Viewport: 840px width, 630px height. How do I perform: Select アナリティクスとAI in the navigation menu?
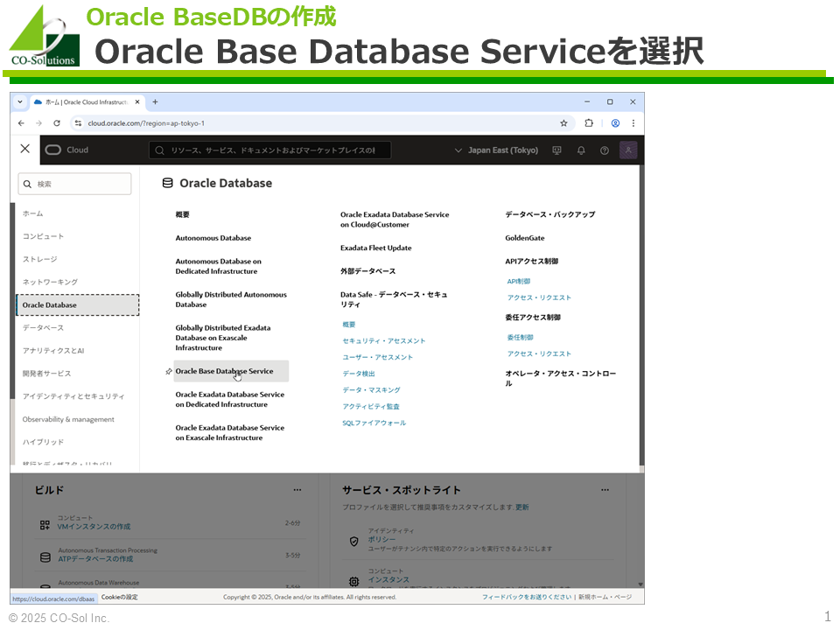click(53, 351)
